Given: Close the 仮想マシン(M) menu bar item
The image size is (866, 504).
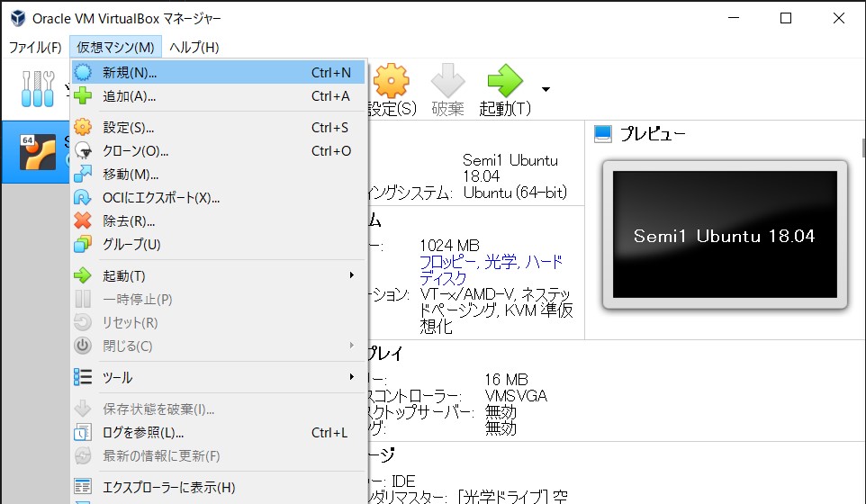Looking at the screenshot, I should (115, 48).
